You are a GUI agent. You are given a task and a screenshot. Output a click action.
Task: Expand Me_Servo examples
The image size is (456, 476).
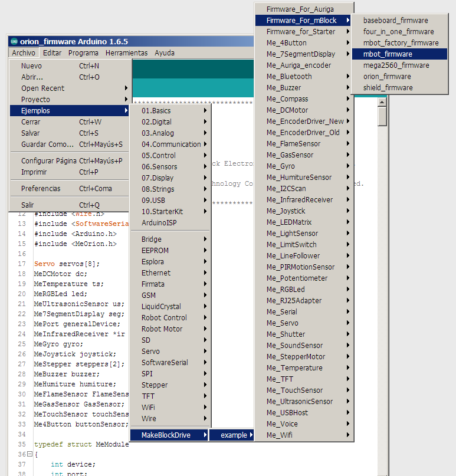(x=304, y=323)
